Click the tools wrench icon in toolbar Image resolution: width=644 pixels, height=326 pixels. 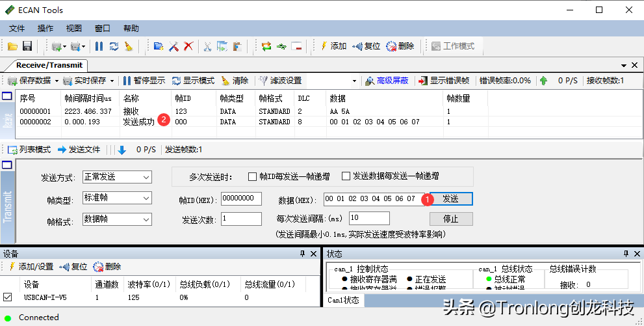pos(174,46)
